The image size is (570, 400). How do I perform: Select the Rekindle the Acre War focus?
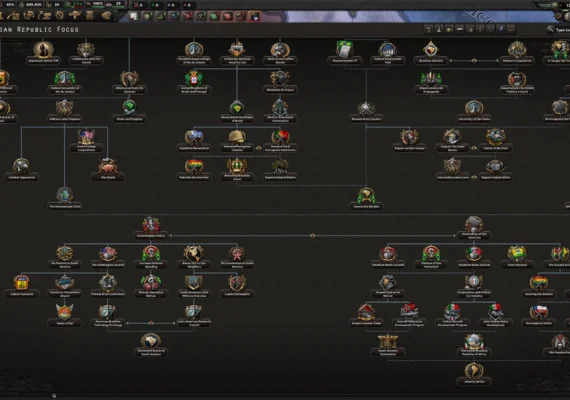194,170
